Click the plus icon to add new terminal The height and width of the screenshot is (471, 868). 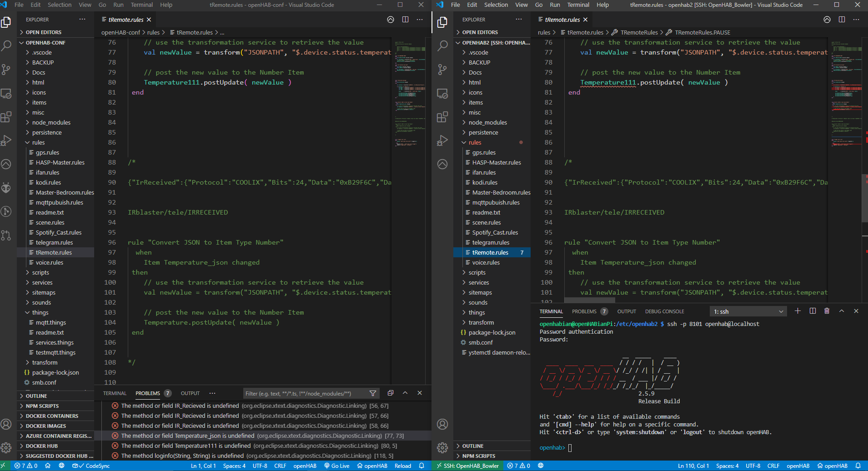798,311
